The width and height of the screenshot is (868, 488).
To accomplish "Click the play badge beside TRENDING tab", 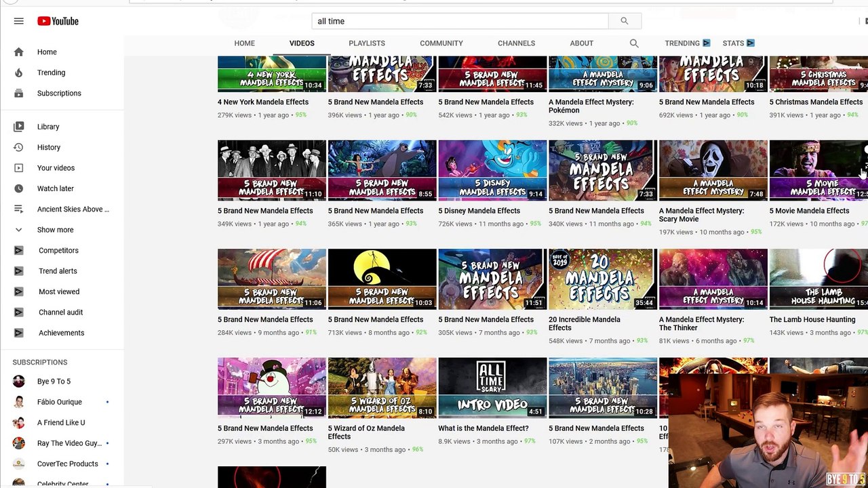I will pyautogui.click(x=706, y=43).
